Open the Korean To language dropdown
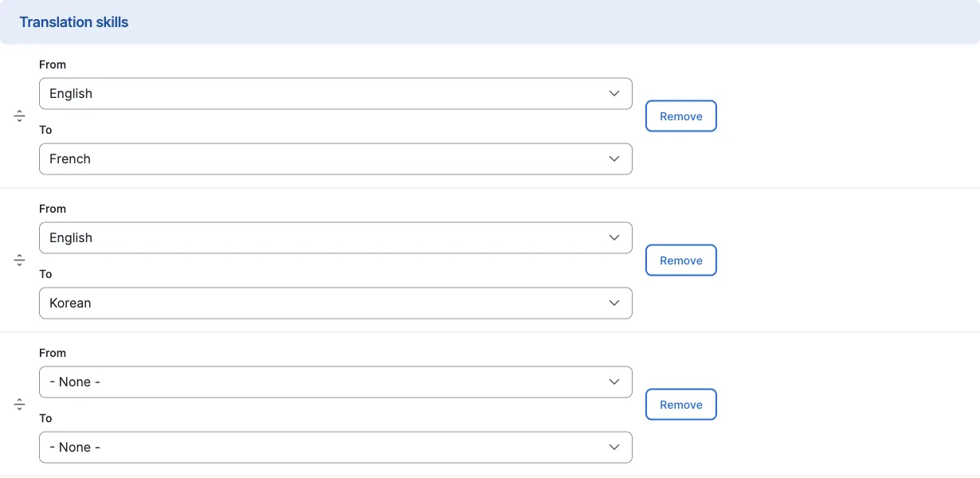Screen dimensions: 980x478 pos(335,303)
